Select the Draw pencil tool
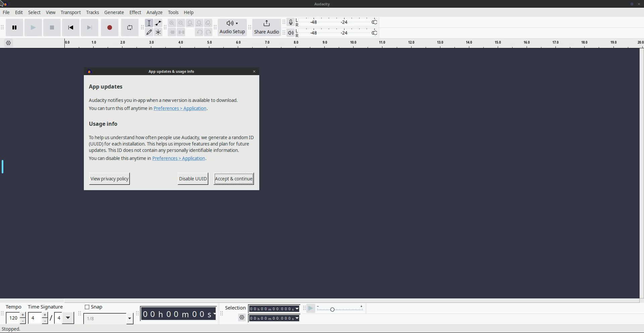This screenshot has width=644, height=333. click(x=149, y=32)
